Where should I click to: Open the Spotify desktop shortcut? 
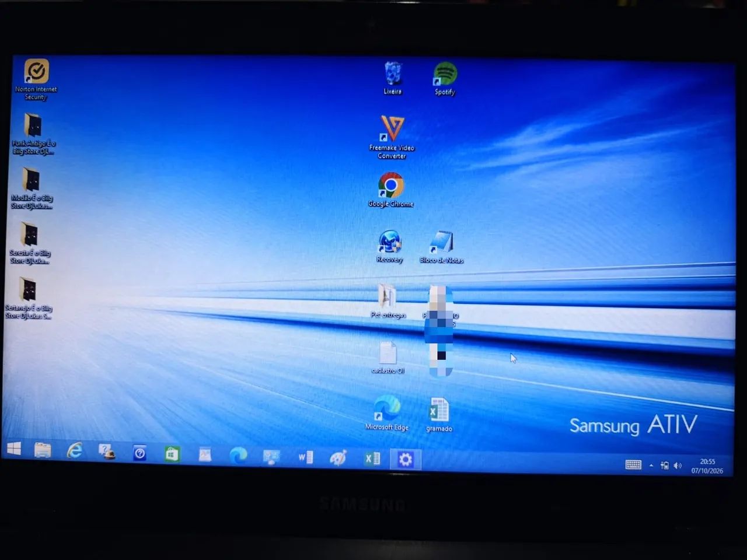point(445,79)
